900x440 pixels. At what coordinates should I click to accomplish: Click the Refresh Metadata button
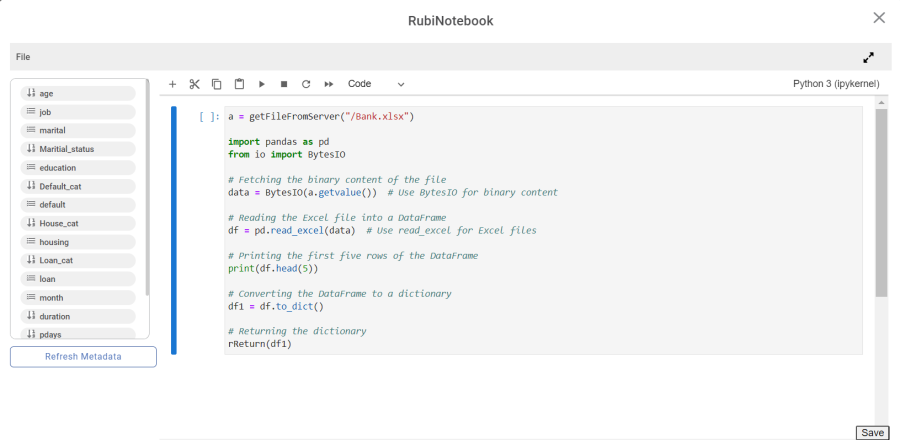point(83,356)
